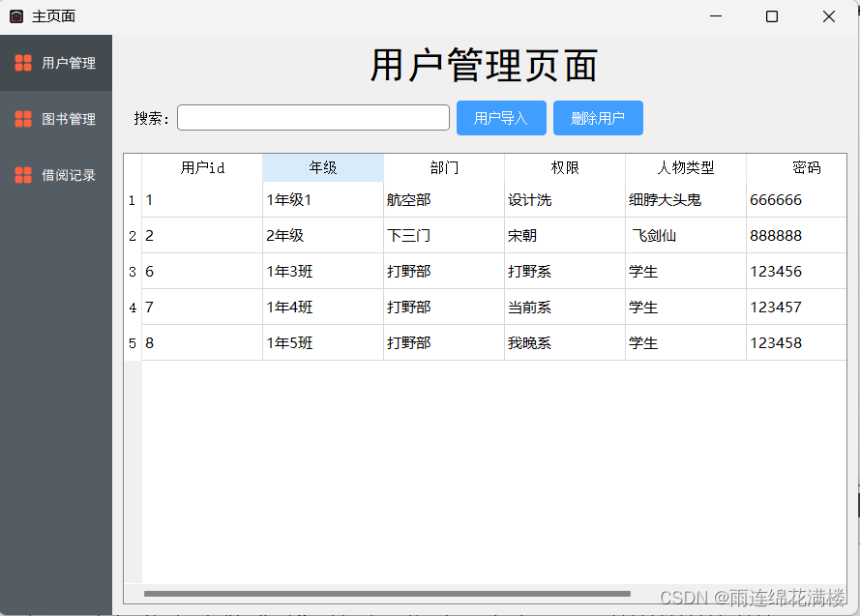Select the 打野部 cell in row 5

click(444, 343)
